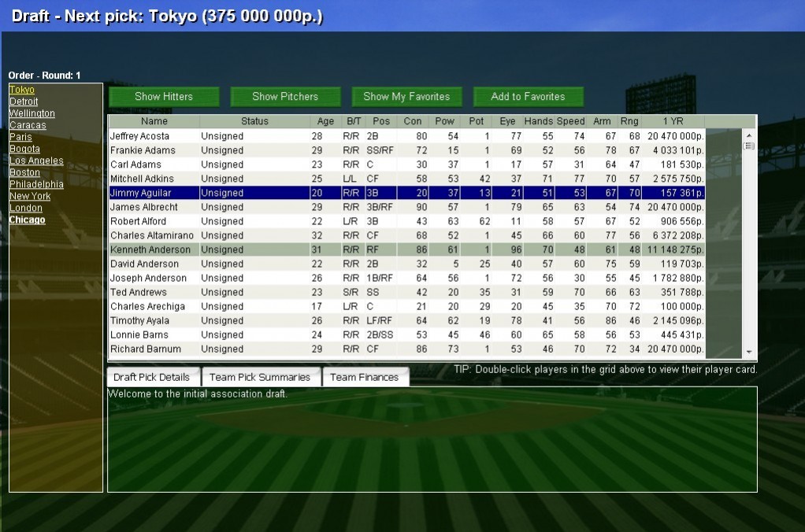Click Add to Favorites button

coord(528,97)
